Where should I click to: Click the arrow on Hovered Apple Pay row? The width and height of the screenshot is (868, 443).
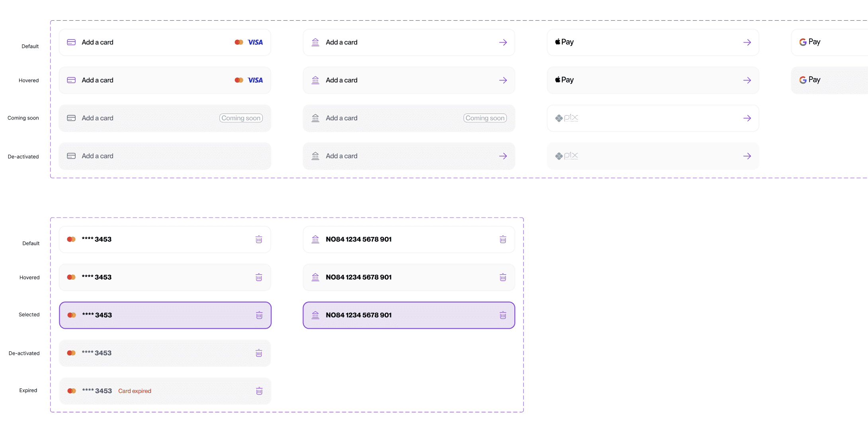point(747,80)
